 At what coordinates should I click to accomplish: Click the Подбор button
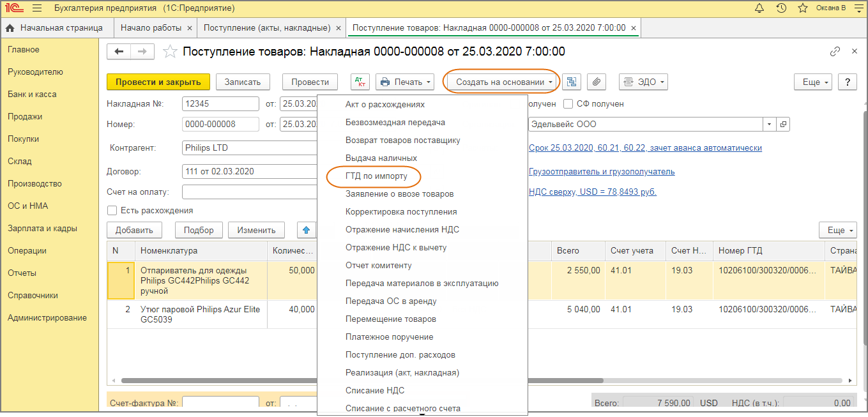[199, 230]
